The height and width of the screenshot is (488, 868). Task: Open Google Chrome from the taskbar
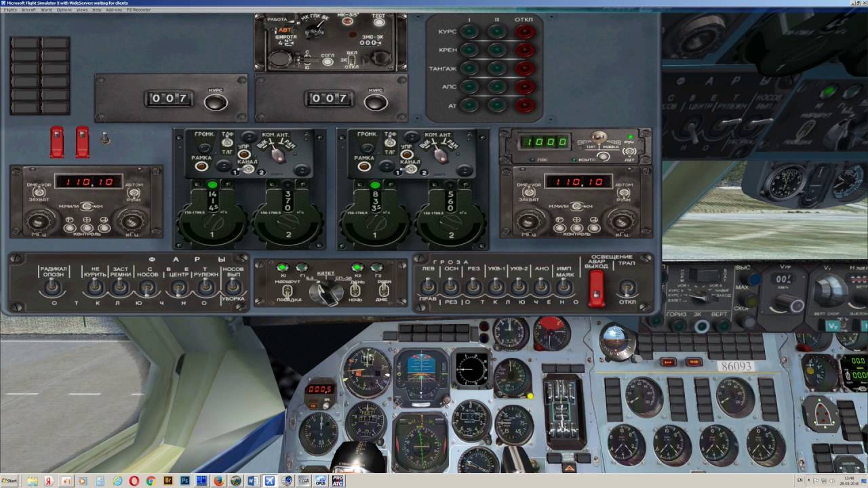[151, 481]
